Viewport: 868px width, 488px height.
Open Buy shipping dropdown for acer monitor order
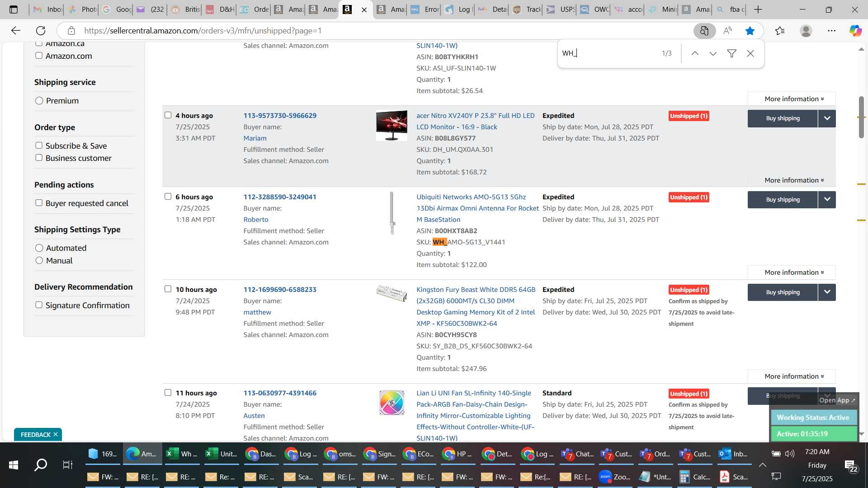coord(827,118)
